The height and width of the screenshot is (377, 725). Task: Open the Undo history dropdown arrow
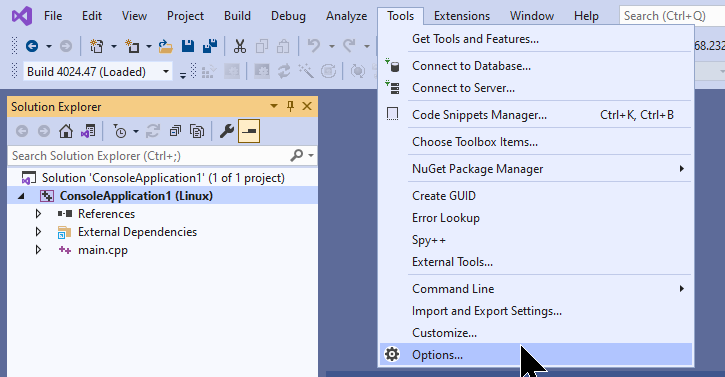332,46
